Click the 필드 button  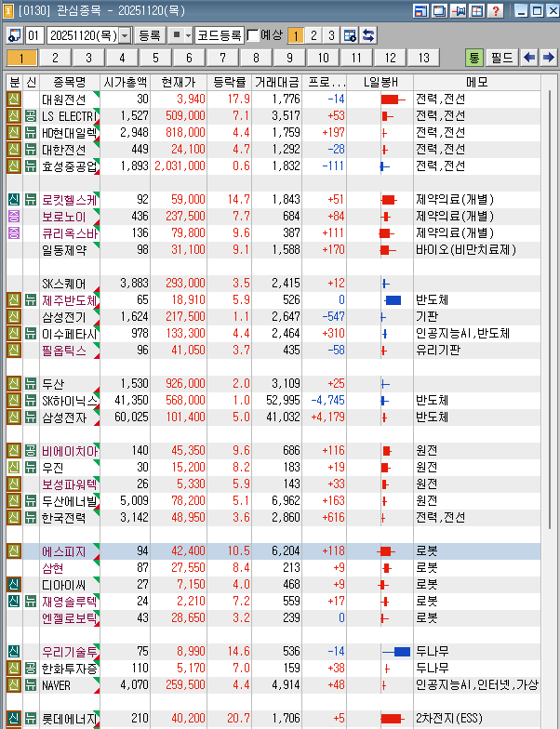tap(502, 58)
